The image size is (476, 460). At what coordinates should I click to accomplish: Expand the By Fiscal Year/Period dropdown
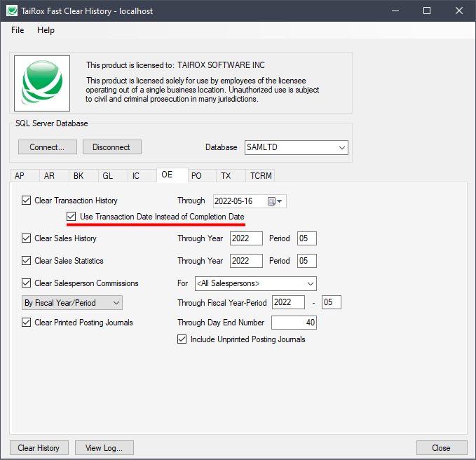click(72, 303)
